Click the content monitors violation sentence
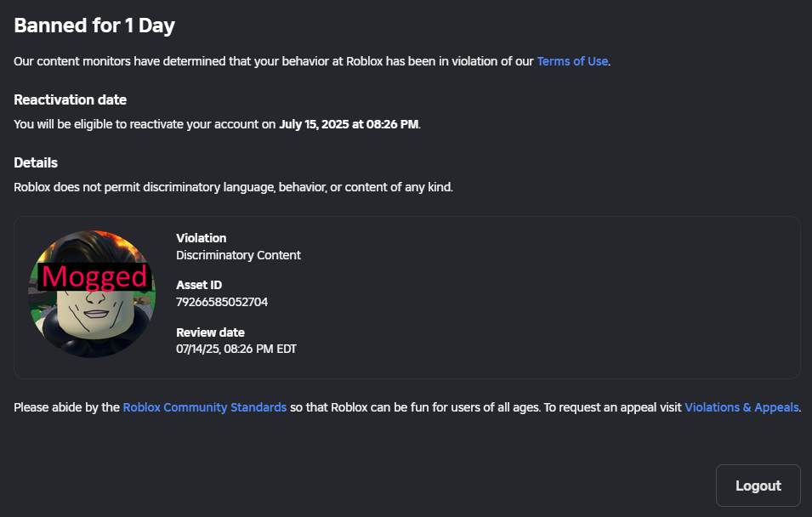 [312, 61]
